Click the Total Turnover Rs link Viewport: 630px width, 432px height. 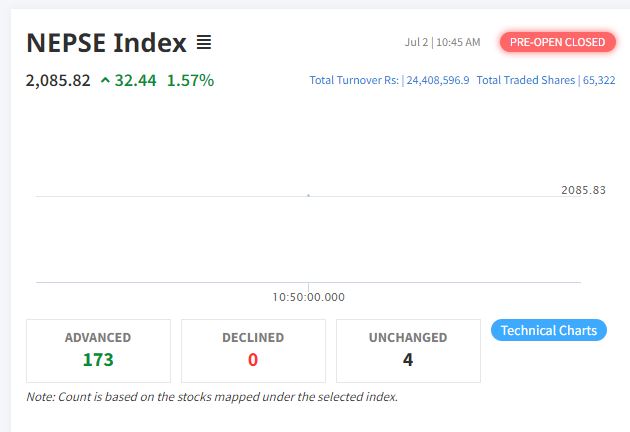point(354,80)
